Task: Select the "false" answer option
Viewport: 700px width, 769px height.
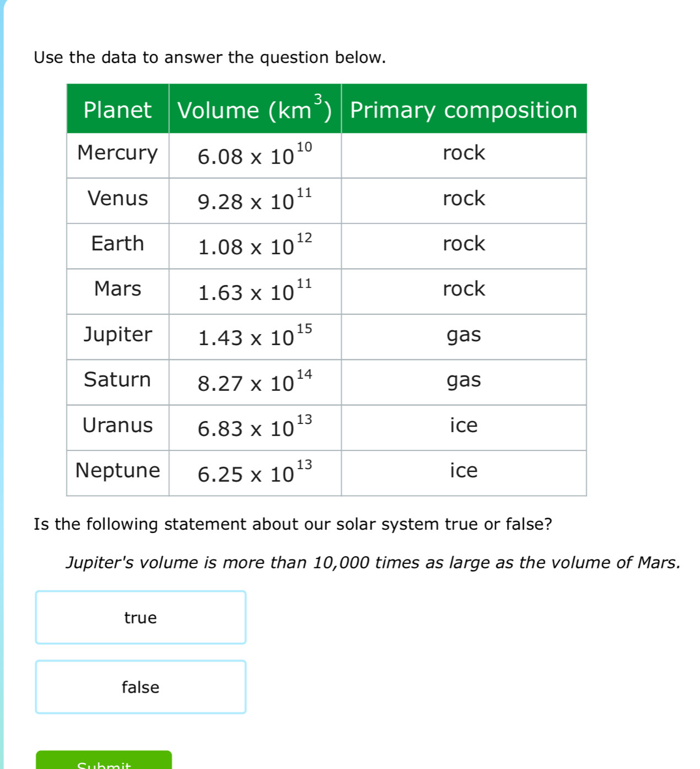Action: point(141,687)
